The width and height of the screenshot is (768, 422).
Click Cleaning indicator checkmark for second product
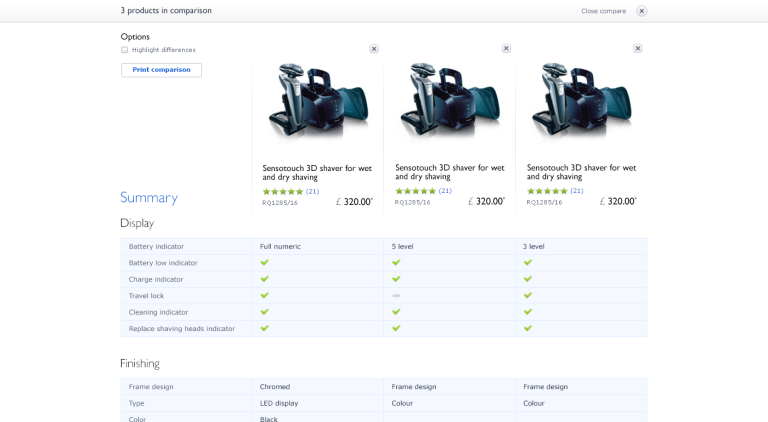396,312
